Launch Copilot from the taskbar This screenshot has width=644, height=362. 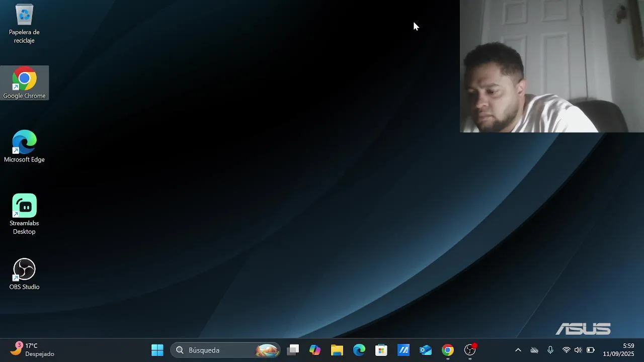point(315,350)
